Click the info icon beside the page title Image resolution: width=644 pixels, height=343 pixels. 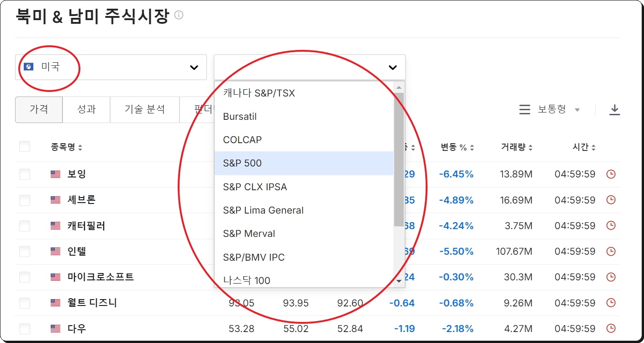[179, 15]
